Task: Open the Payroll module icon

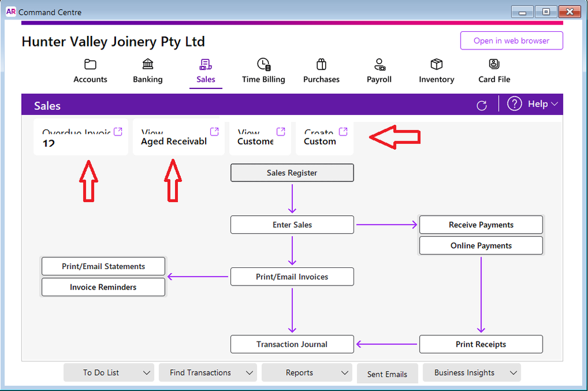Action: point(379,64)
